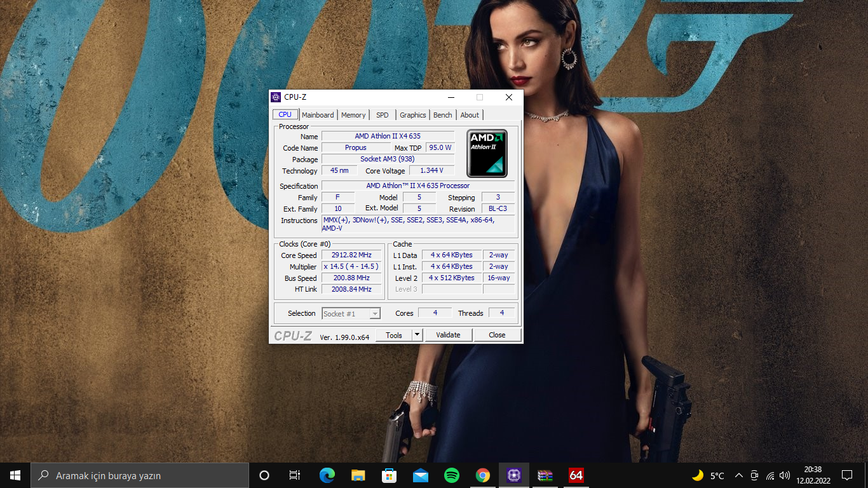This screenshot has height=488, width=868.
Task: Click the version text Ver. 1.99.0.x64
Action: [x=344, y=337]
